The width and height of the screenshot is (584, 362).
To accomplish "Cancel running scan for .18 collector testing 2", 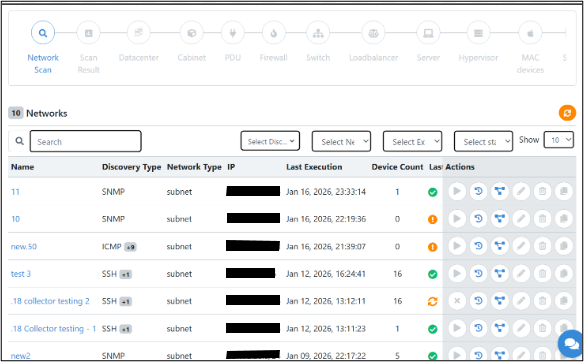I will [x=457, y=301].
